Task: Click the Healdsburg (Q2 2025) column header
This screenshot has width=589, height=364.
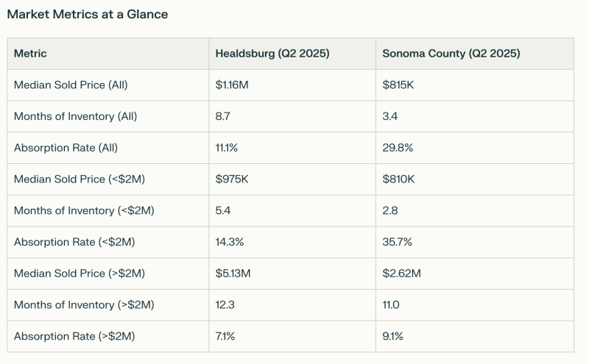Action: [x=272, y=54]
